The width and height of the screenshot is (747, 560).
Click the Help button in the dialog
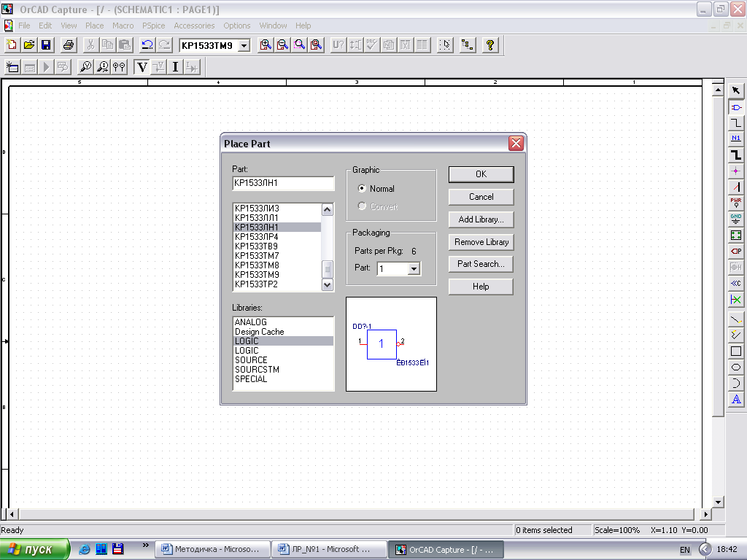[x=481, y=287]
